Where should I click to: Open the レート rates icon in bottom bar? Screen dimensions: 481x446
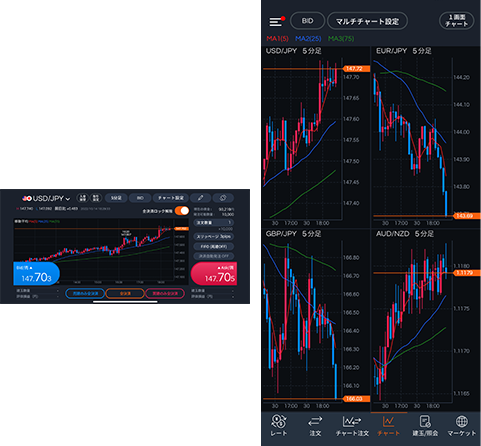279,425
